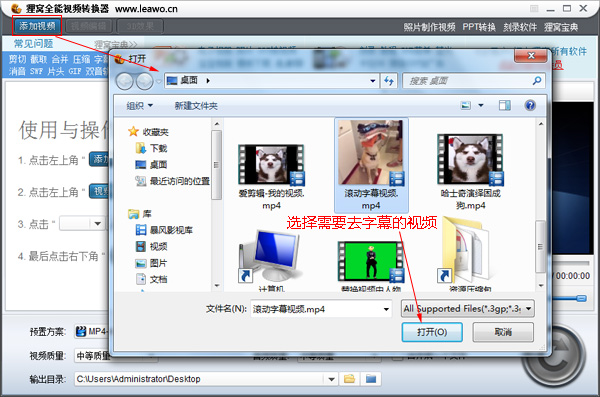This screenshot has height=397, width=600.
Task: Click navigation pane scrollbar up arrow
Action: click(217, 124)
